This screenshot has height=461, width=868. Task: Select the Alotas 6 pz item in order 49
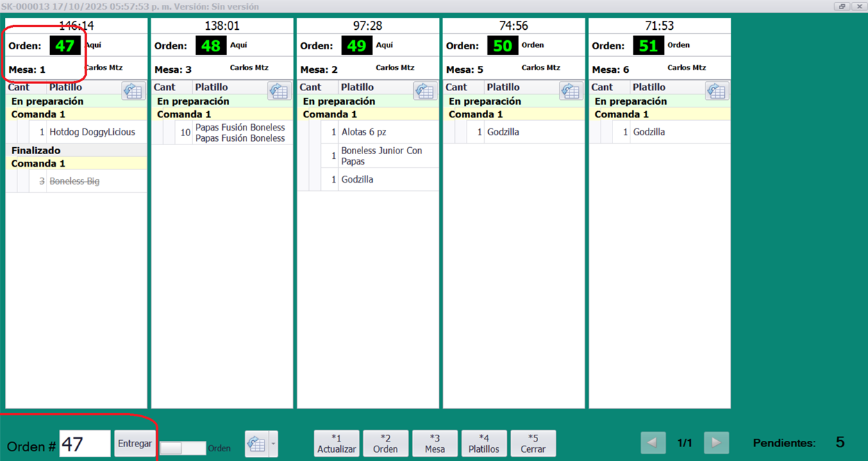click(x=363, y=132)
